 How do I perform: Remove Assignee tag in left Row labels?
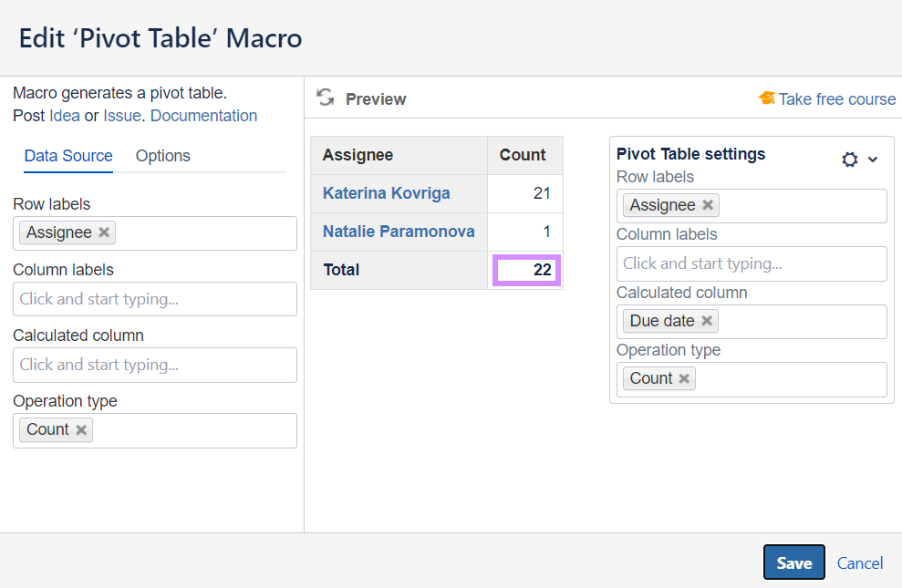(104, 232)
